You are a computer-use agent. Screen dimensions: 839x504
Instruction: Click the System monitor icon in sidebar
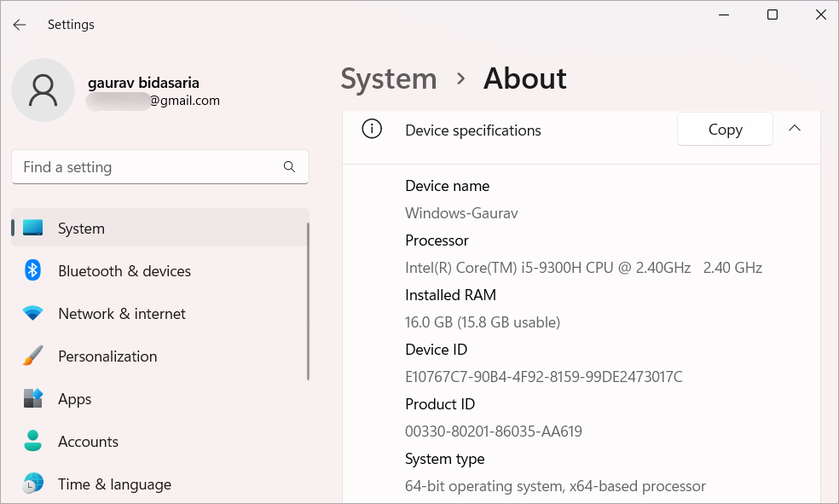(x=32, y=228)
